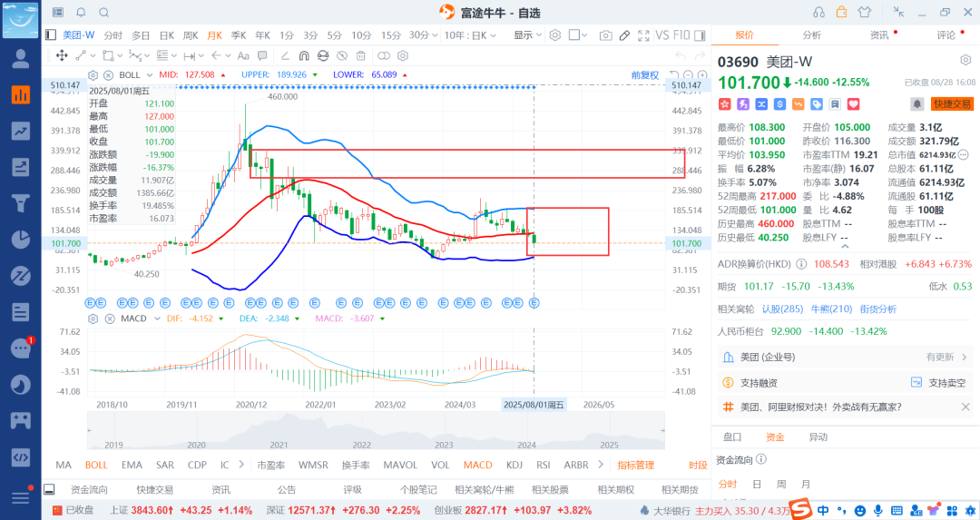Open the pie chart icon in sidebar
The image size is (980, 520).
coord(21,240)
